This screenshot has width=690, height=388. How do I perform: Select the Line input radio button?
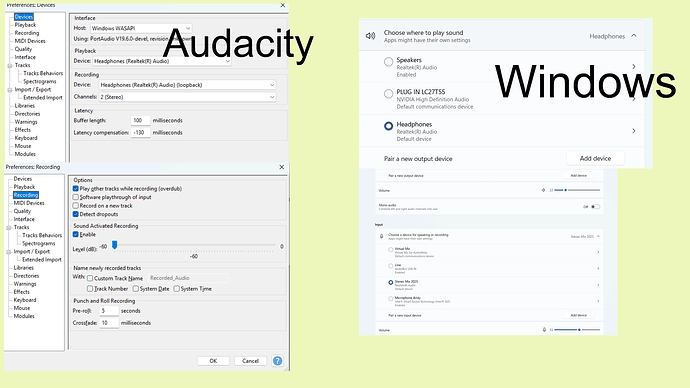(x=390, y=266)
